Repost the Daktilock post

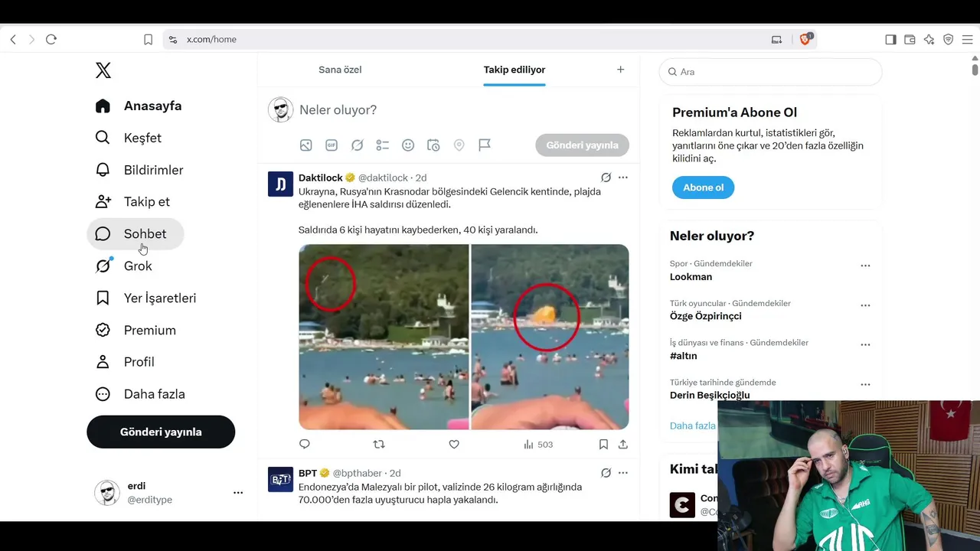coord(379,444)
